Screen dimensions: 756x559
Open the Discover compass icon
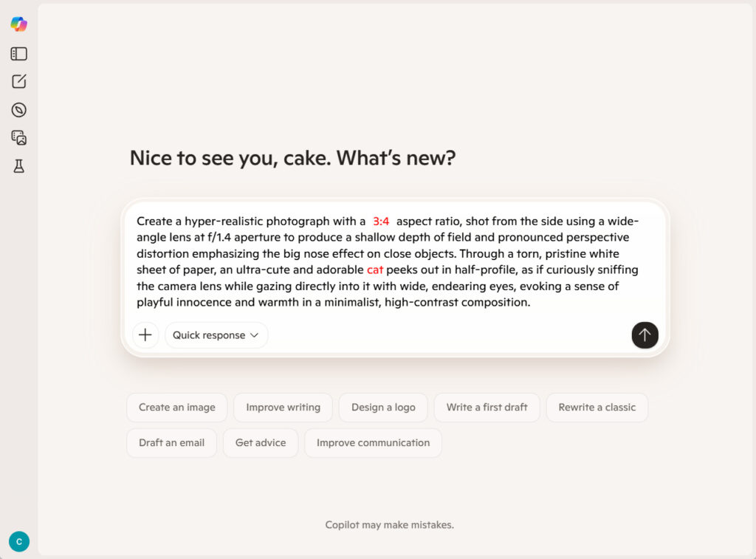tap(19, 110)
